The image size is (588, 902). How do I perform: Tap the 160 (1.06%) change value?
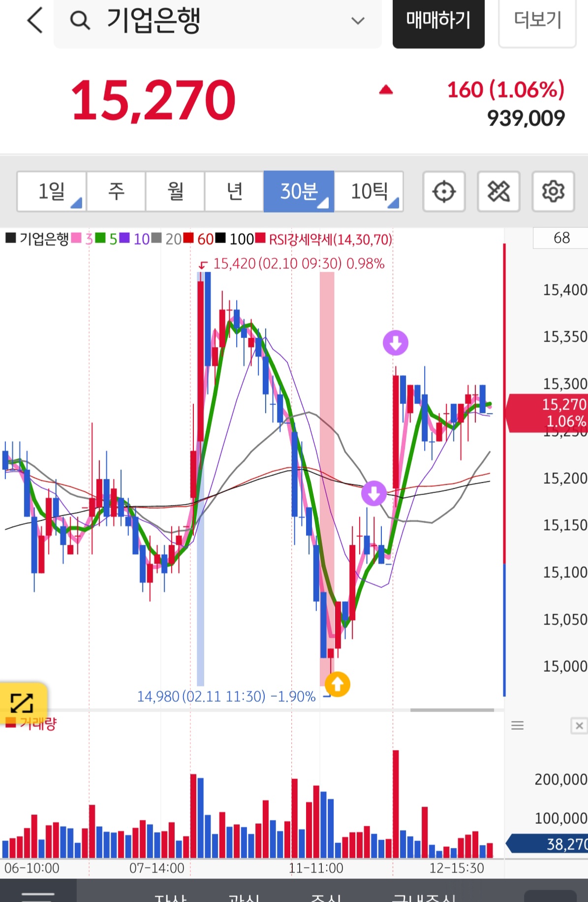point(506,90)
